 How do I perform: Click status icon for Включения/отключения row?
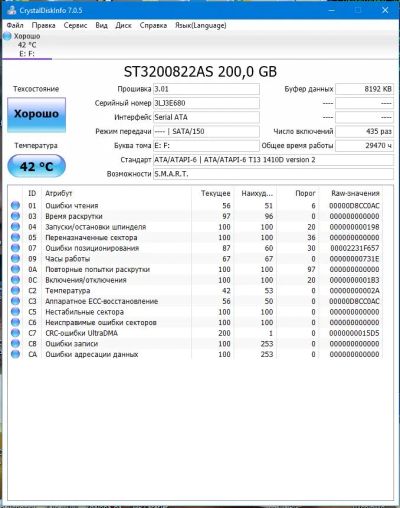pyautogui.click(x=15, y=280)
